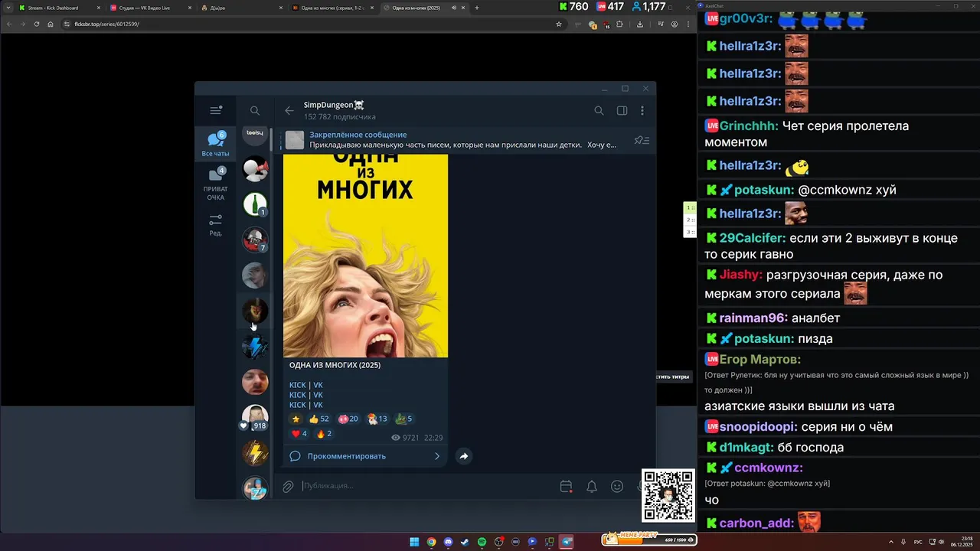Open Spotify from the taskbar
This screenshot has height=551, width=980.
click(x=482, y=542)
